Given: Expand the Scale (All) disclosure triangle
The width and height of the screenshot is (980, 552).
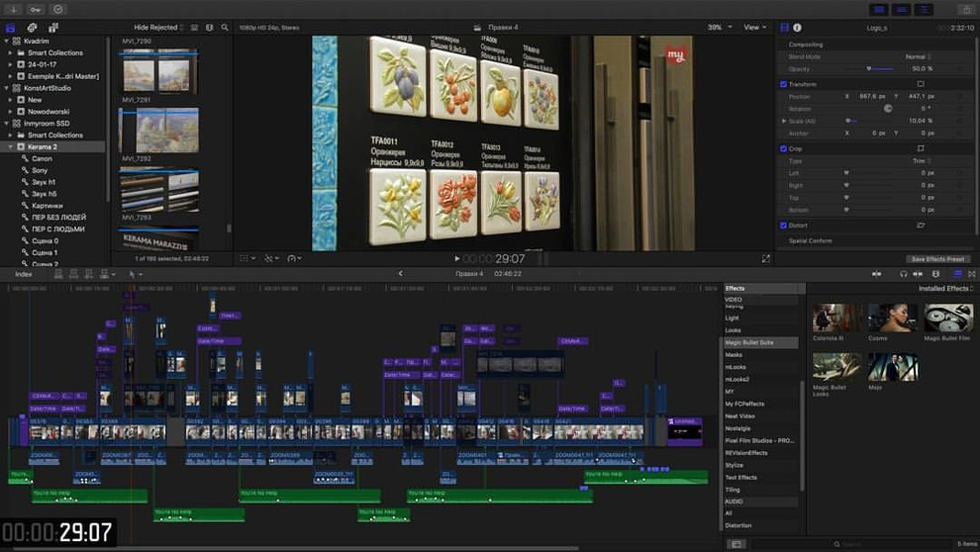Looking at the screenshot, I should coord(784,121).
